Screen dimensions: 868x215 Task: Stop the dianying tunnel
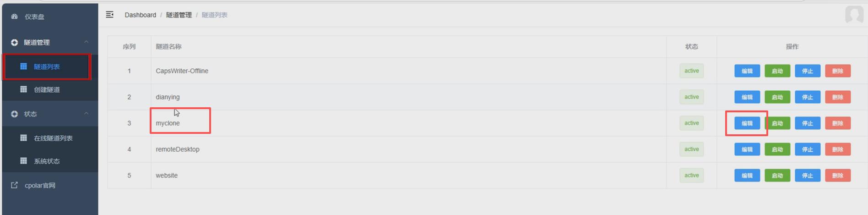click(x=808, y=97)
